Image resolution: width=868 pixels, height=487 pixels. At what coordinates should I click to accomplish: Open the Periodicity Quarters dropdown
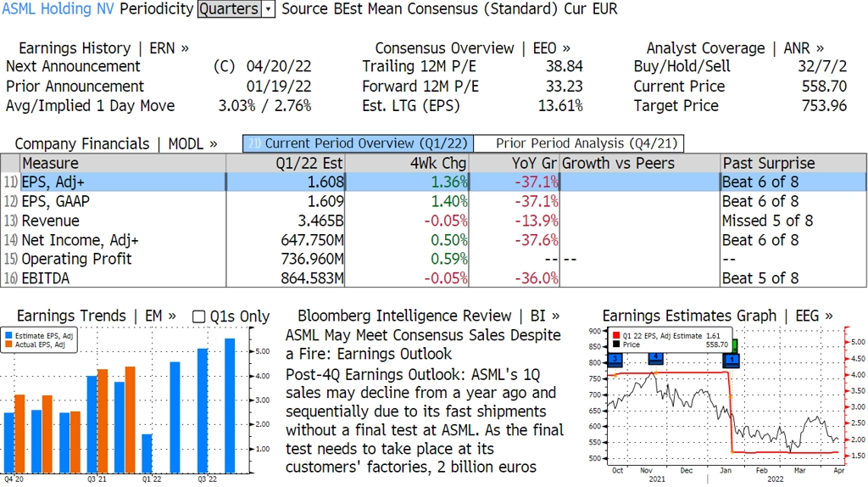tap(236, 8)
